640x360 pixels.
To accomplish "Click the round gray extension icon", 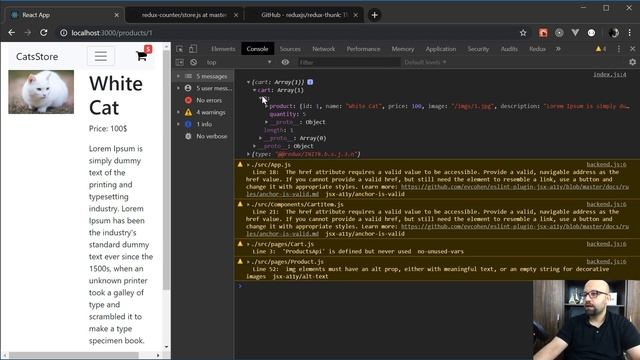I will 559,33.
